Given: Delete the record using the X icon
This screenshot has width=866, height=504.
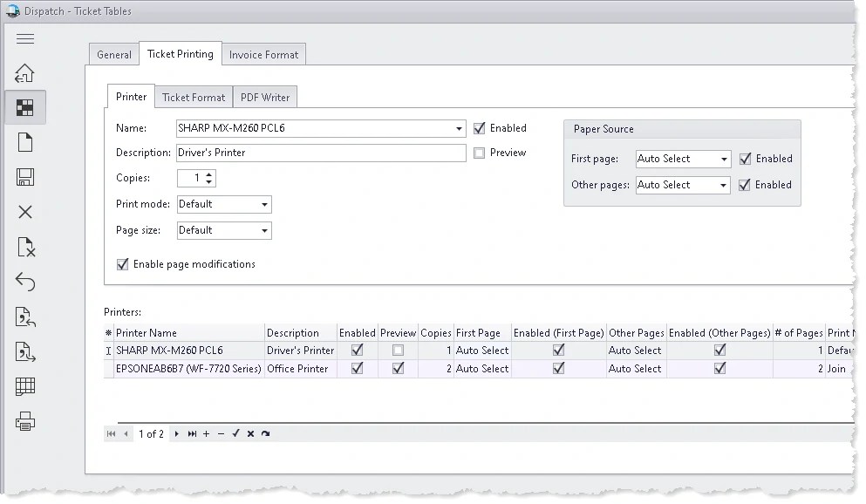Looking at the screenshot, I should 25,212.
